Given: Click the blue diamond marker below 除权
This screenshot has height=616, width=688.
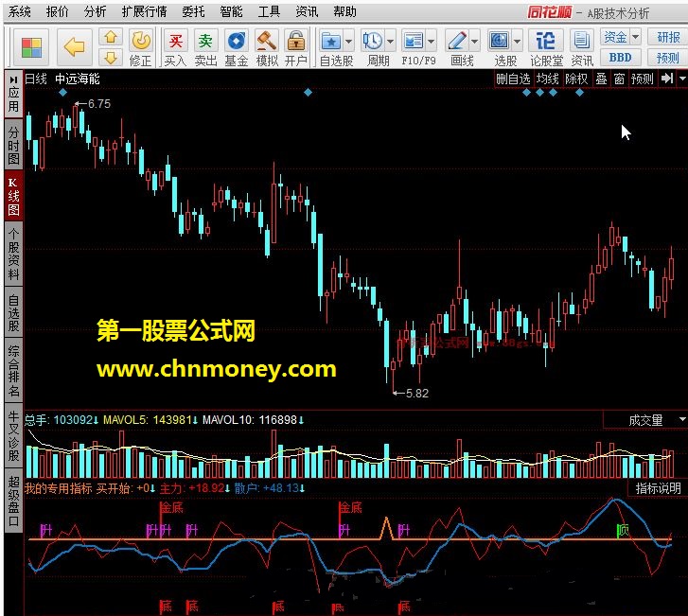Looking at the screenshot, I should click(x=579, y=93).
